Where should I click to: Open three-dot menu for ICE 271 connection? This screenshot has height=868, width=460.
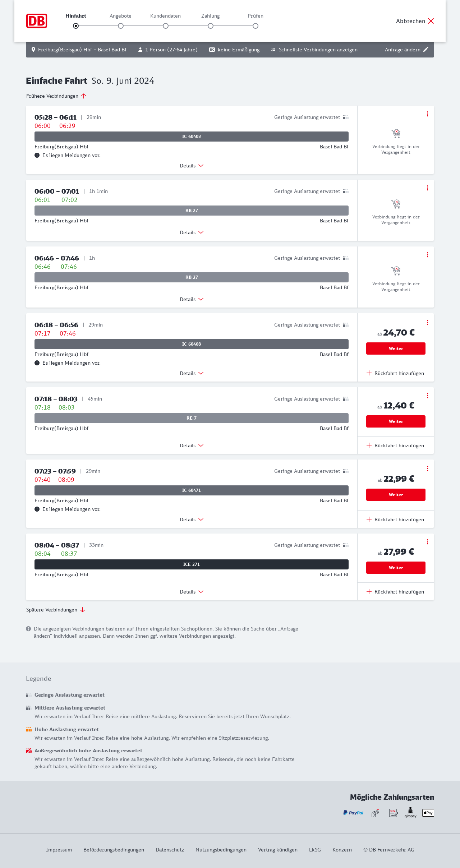point(427,542)
